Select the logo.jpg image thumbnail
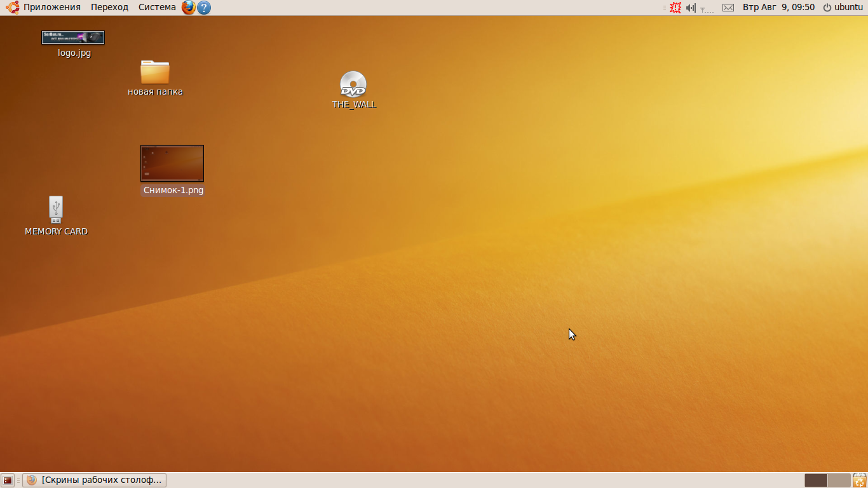 (x=73, y=37)
